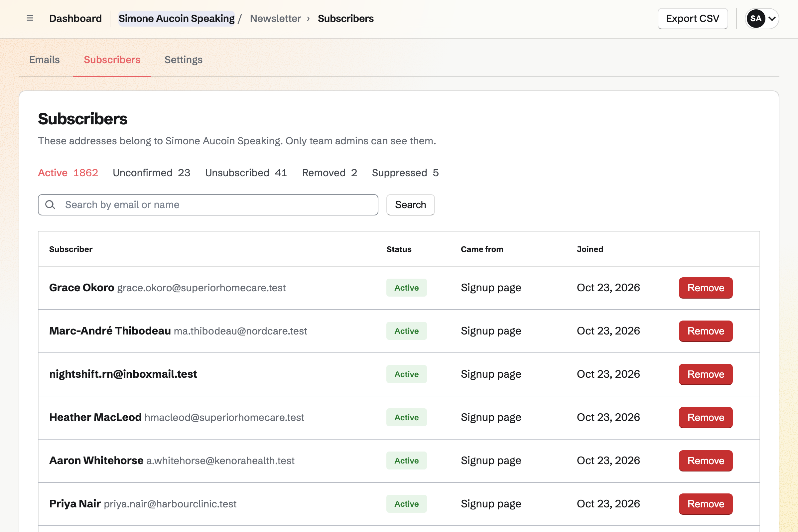The image size is (798, 532).
Task: Click Active badge in nightshift.rn row
Action: pyautogui.click(x=406, y=374)
